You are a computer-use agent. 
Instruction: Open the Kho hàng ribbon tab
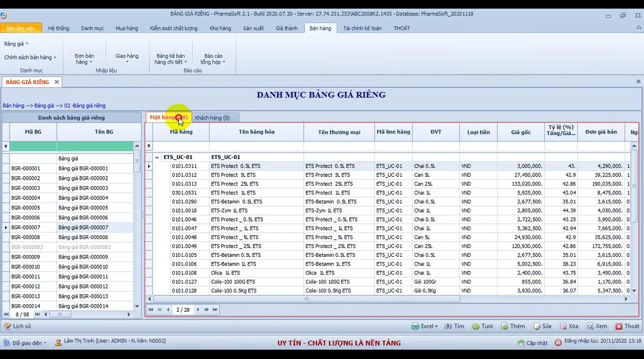(220, 28)
